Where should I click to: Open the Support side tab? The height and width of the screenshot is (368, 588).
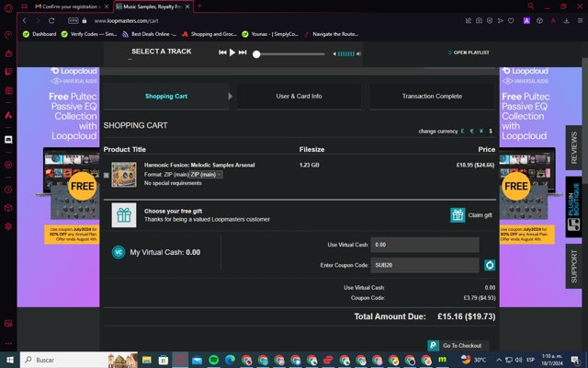click(x=573, y=266)
